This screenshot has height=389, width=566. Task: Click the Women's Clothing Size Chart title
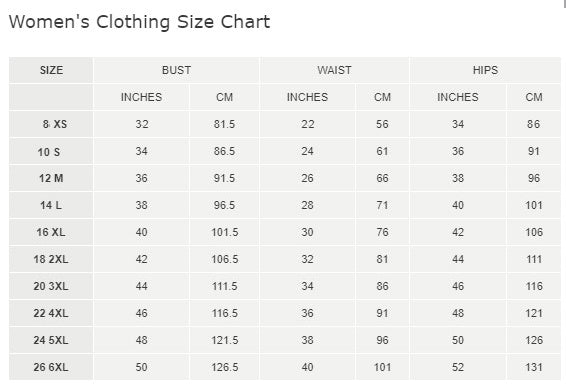pyautogui.click(x=139, y=22)
